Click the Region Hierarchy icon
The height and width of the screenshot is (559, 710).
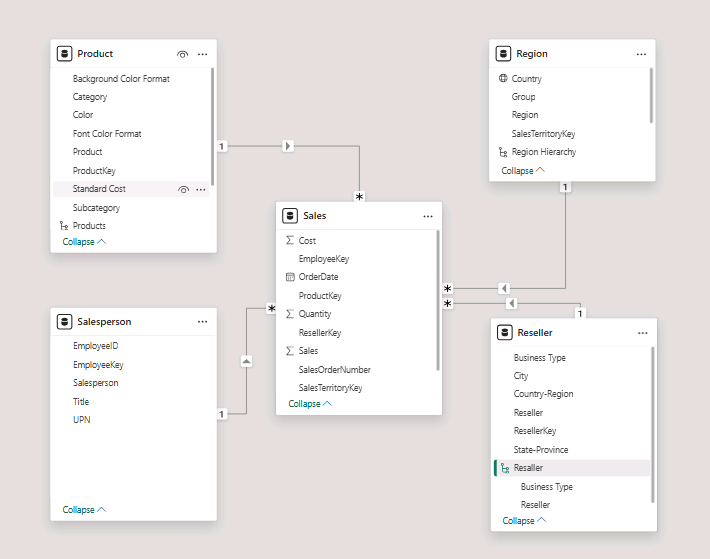pyautogui.click(x=503, y=152)
